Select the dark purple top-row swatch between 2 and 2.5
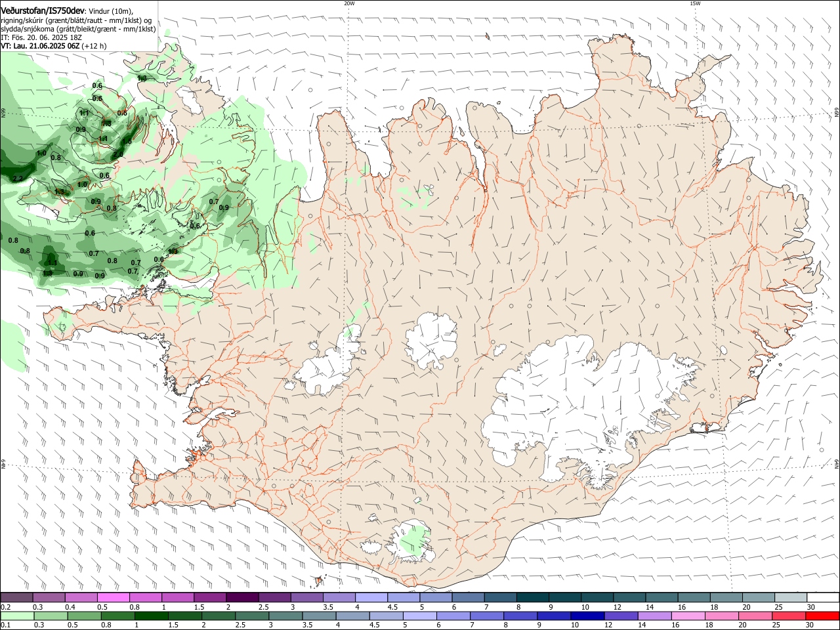The image size is (840, 630). pyautogui.click(x=242, y=597)
